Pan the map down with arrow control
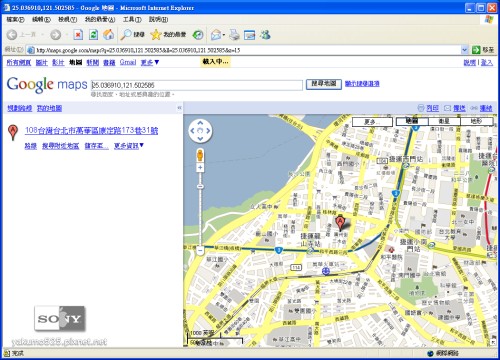The width and height of the screenshot is (500, 360). (x=200, y=138)
